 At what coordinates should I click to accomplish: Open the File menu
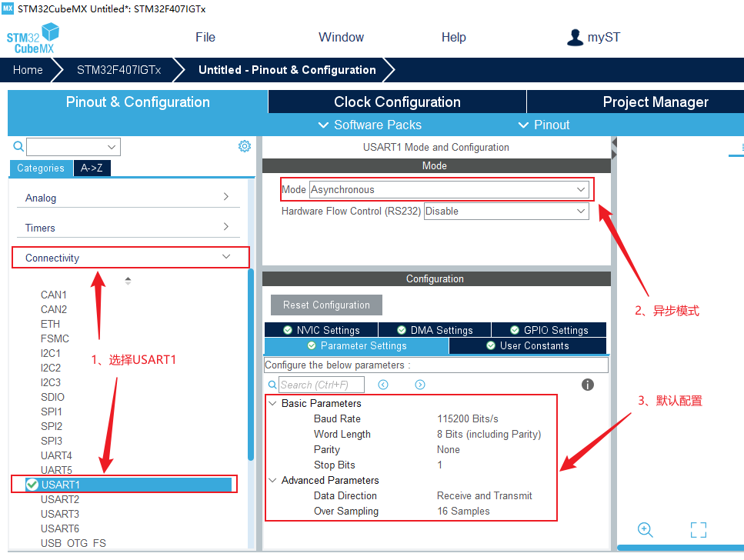coord(205,37)
